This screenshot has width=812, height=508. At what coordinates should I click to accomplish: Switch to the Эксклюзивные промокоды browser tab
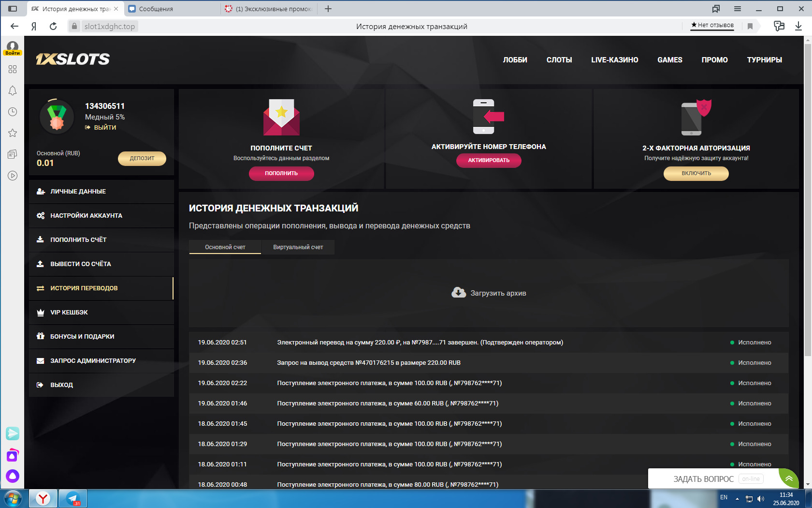[x=269, y=9]
